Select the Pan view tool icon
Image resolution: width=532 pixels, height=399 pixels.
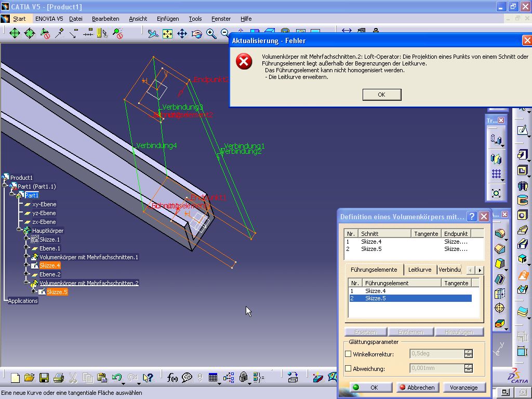182,34
